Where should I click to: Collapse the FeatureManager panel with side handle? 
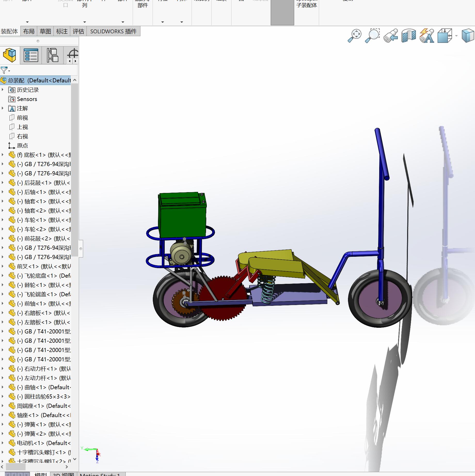[x=81, y=249]
